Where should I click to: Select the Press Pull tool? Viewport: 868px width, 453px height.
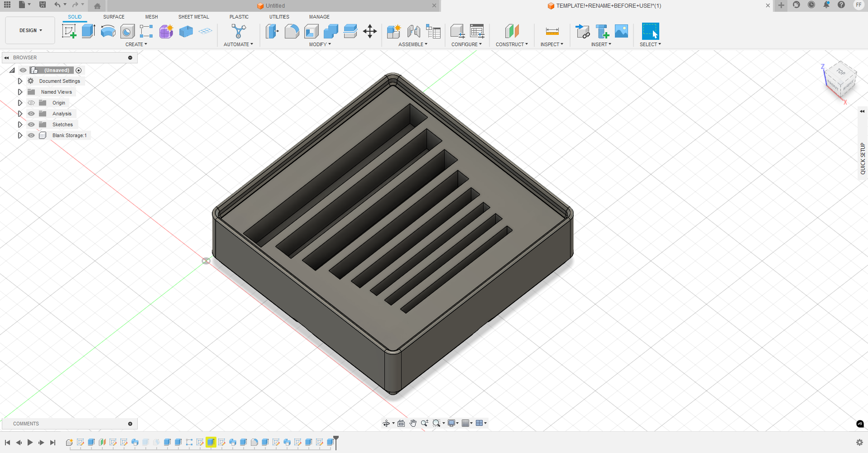pos(272,31)
